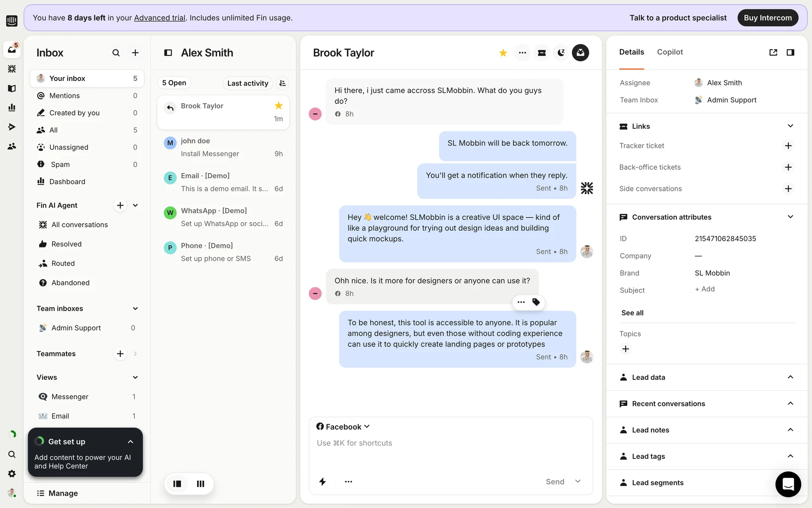812x508 pixels.
Task: Collapse the Conversation attributes section
Action: 790,217
